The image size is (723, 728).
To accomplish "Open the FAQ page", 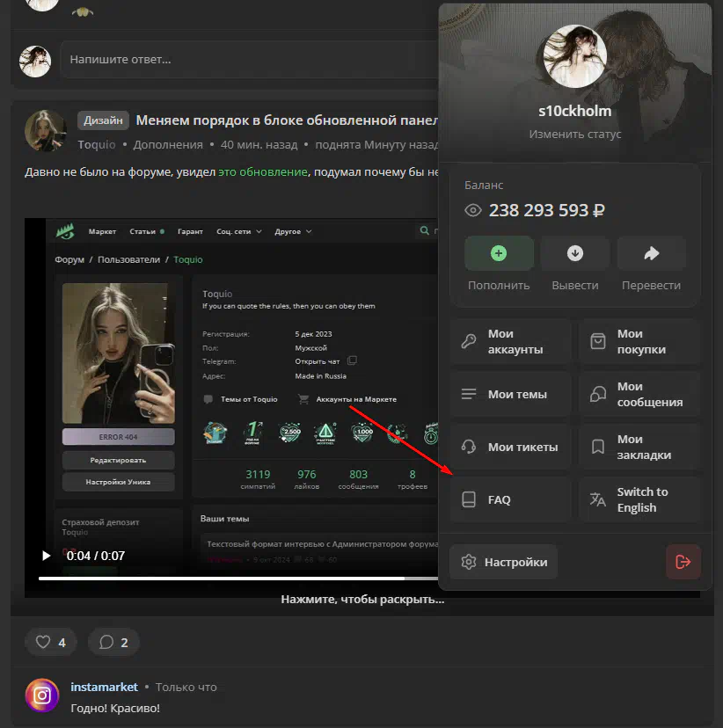I will click(510, 499).
